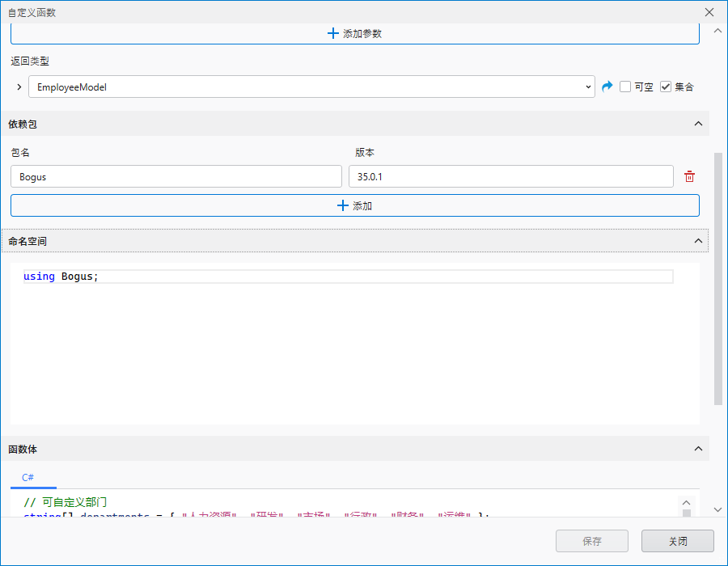The image size is (728, 566).
Task: Enable the 可空 checkbox
Action: click(625, 87)
